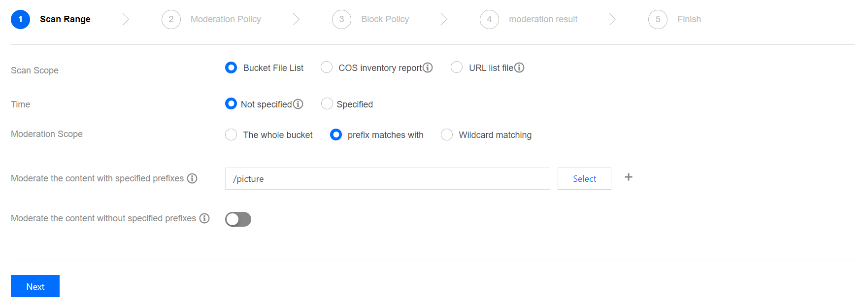
Task: Click the info icon beside COS inventory report
Action: click(428, 68)
